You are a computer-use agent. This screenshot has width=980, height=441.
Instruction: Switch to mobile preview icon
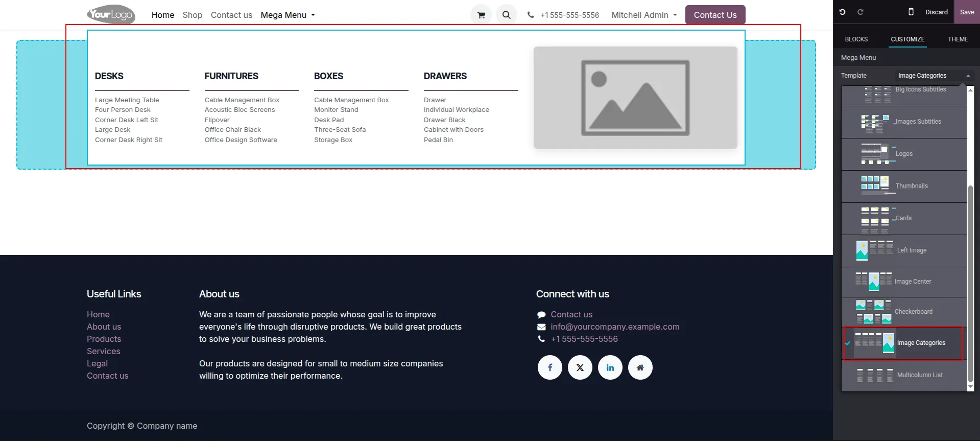coord(911,12)
